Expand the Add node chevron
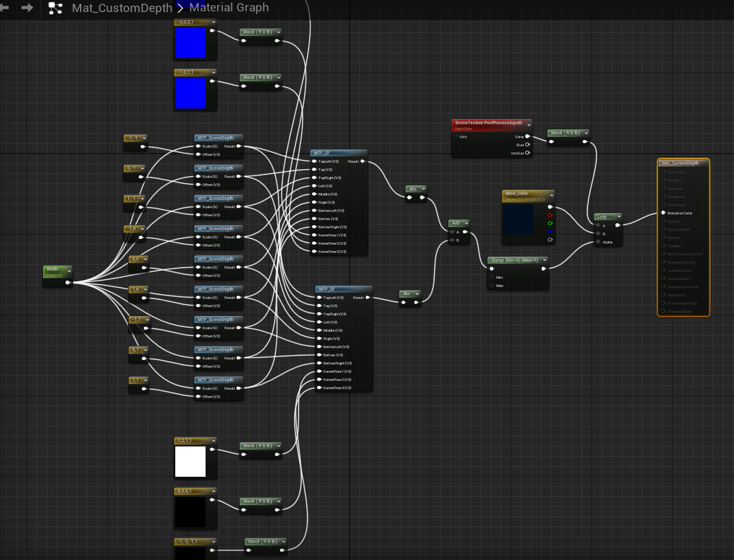This screenshot has width=734, height=560. 466,223
